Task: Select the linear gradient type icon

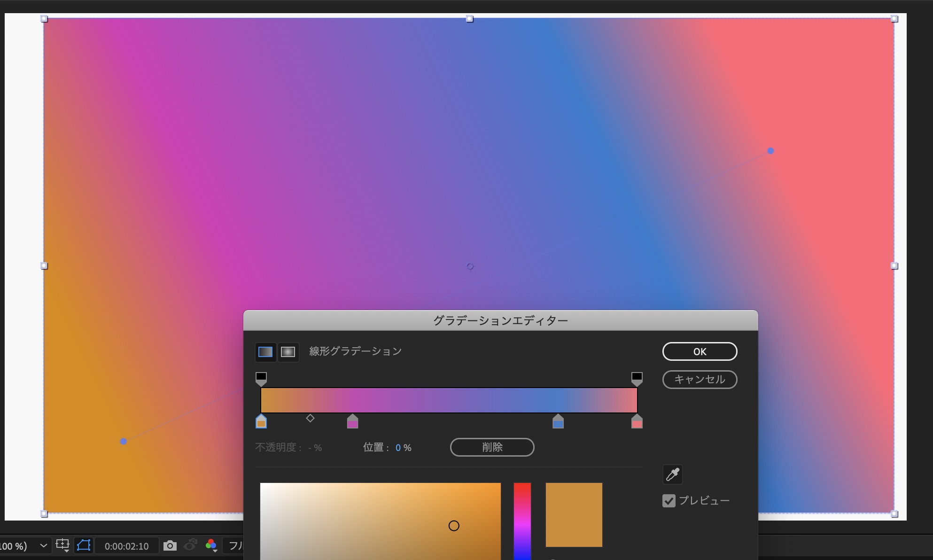Action: coord(265,352)
